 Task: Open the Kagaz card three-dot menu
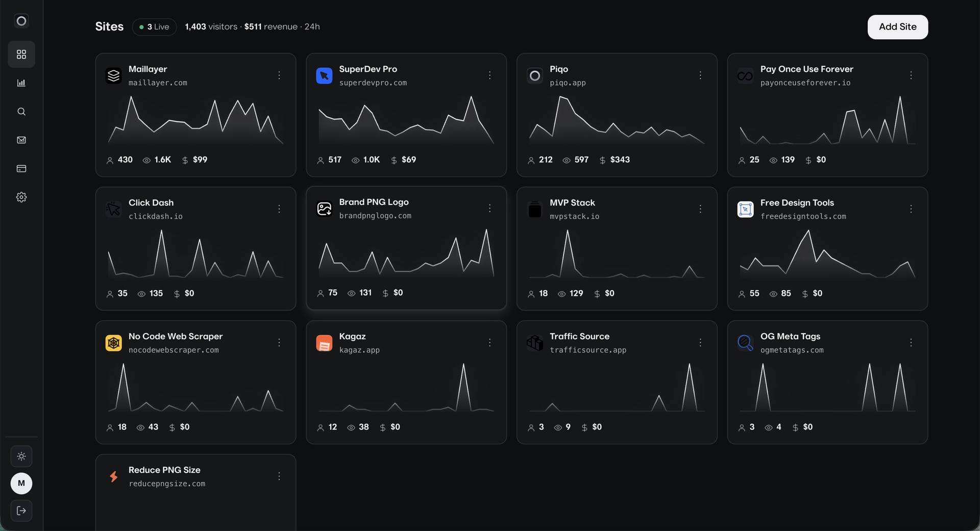click(x=489, y=343)
